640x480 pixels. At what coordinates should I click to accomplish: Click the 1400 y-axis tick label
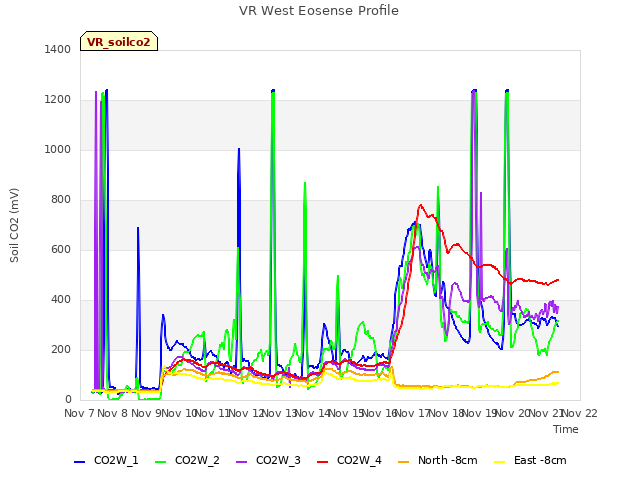(58, 49)
